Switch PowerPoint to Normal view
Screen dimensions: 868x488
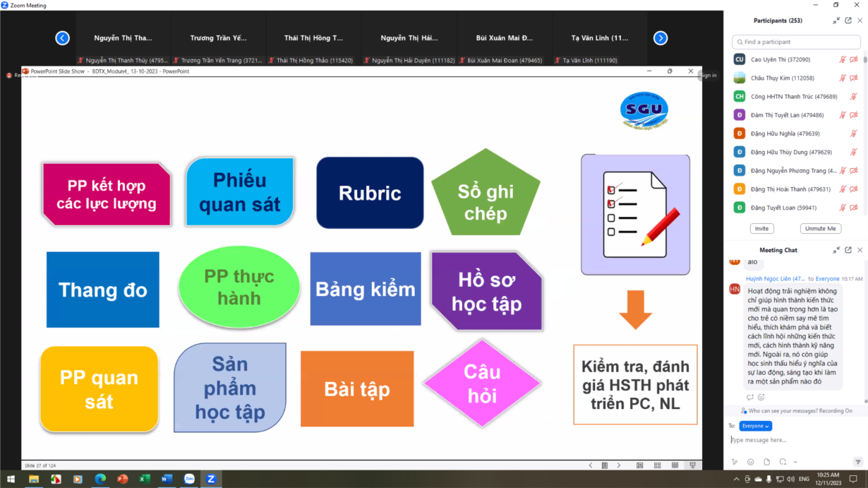[640, 465]
